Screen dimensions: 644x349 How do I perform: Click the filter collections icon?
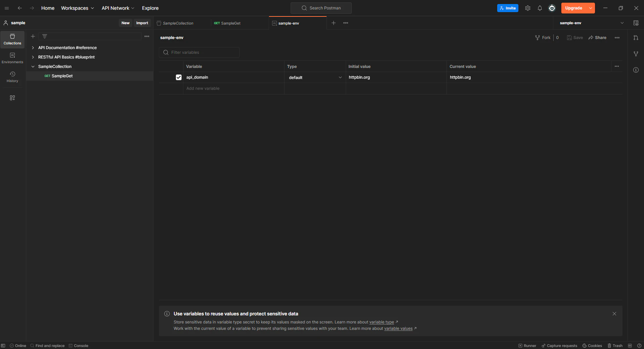45,36
